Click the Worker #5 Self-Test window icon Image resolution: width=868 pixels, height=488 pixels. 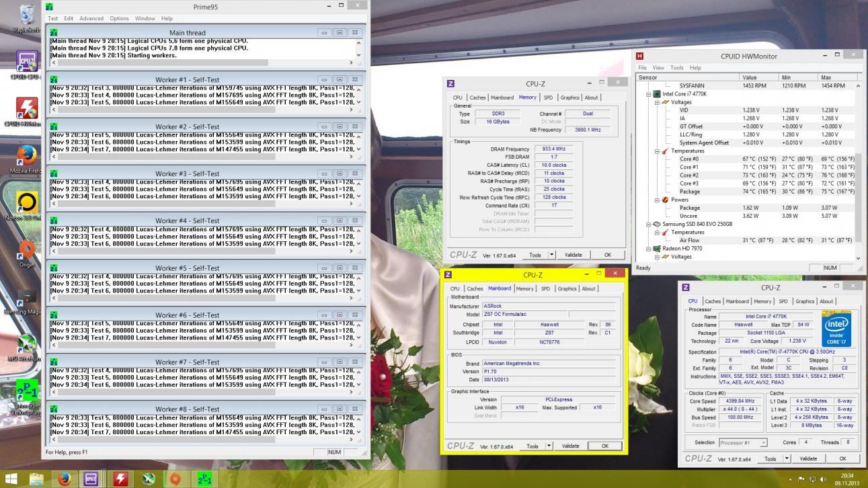(54, 268)
